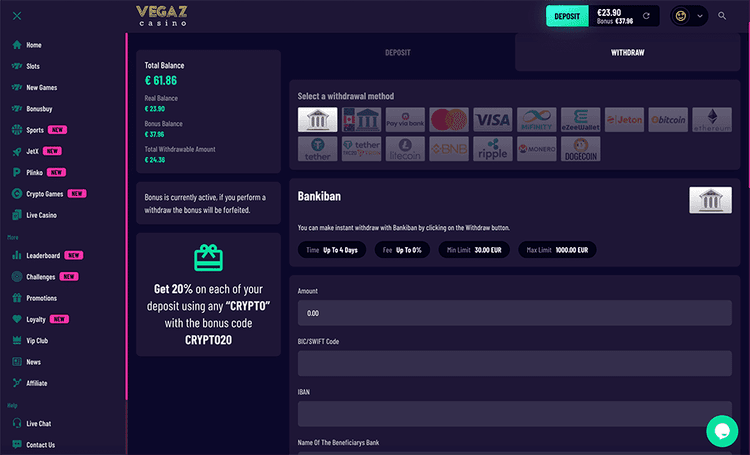Click the search magnifier icon
The height and width of the screenshot is (455, 750).
(x=722, y=16)
